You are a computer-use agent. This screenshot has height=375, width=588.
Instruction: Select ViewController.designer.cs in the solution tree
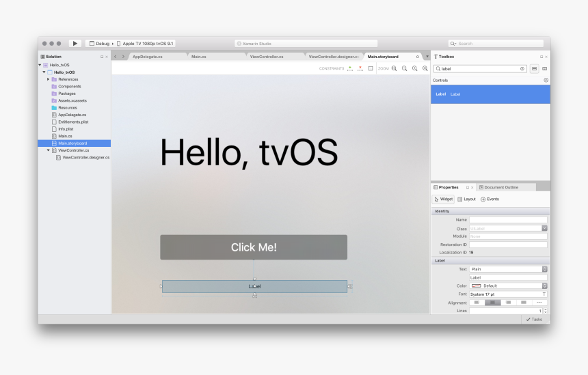coord(86,157)
